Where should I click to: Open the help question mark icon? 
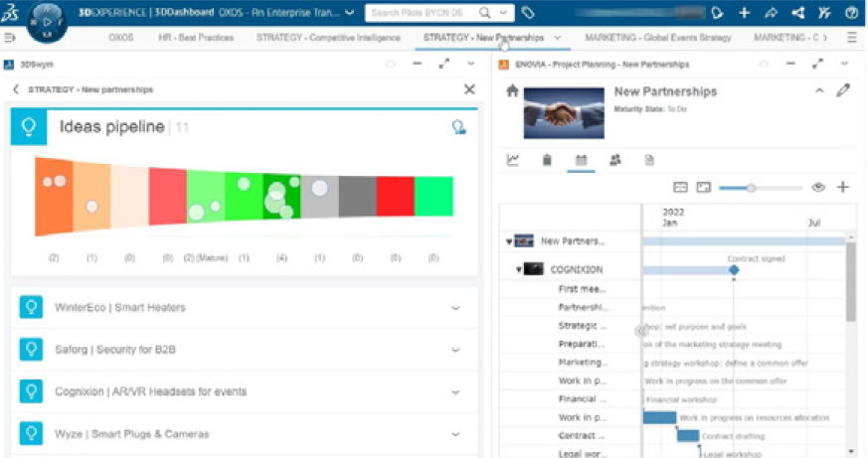[x=851, y=13]
